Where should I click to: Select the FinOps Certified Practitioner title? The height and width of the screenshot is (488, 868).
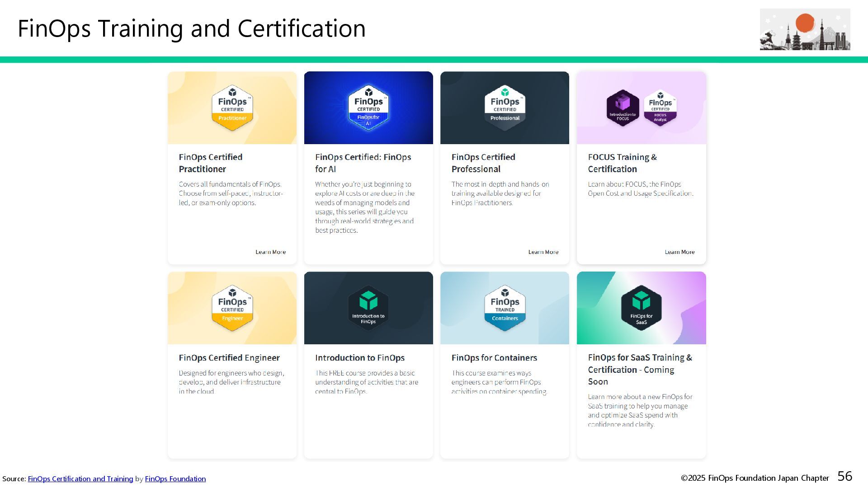pos(211,163)
